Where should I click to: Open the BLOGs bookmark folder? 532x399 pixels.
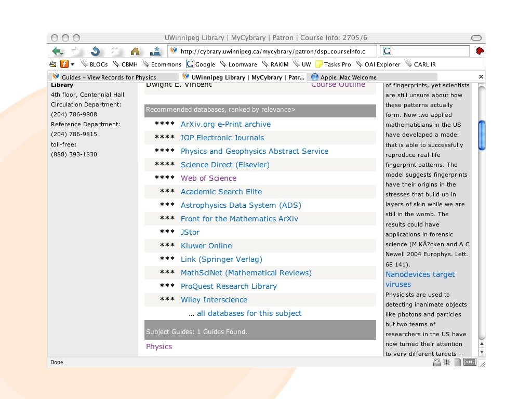[x=95, y=64]
